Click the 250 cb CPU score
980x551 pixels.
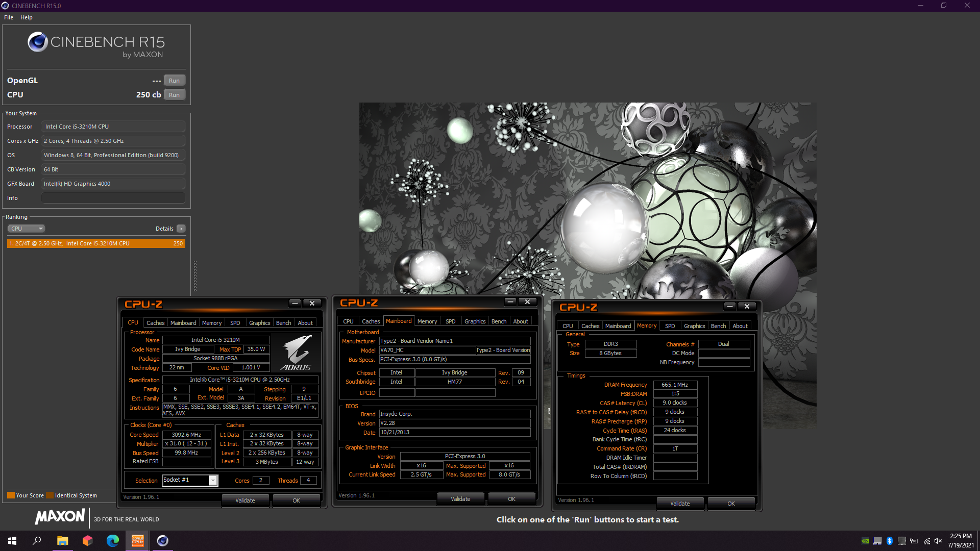pyautogui.click(x=149, y=95)
